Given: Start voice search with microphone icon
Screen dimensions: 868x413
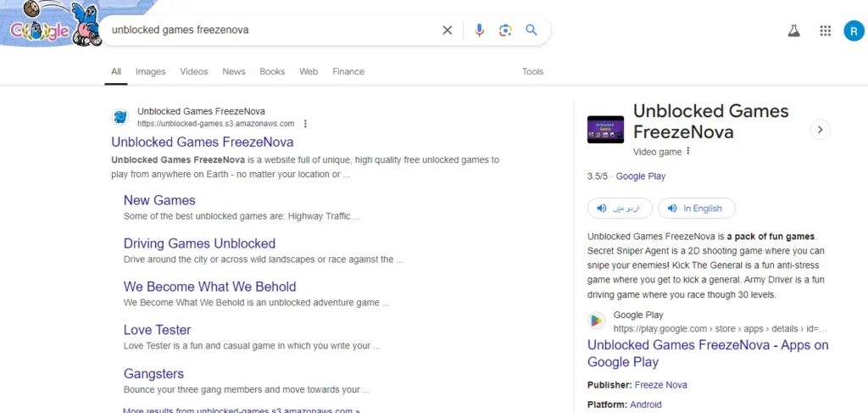Looking at the screenshot, I should [x=480, y=30].
